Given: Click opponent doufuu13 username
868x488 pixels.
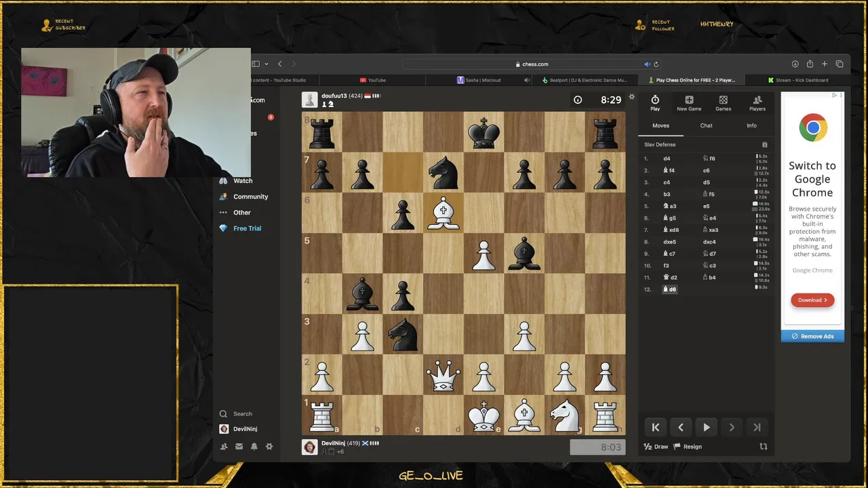Looking at the screenshot, I should (334, 96).
